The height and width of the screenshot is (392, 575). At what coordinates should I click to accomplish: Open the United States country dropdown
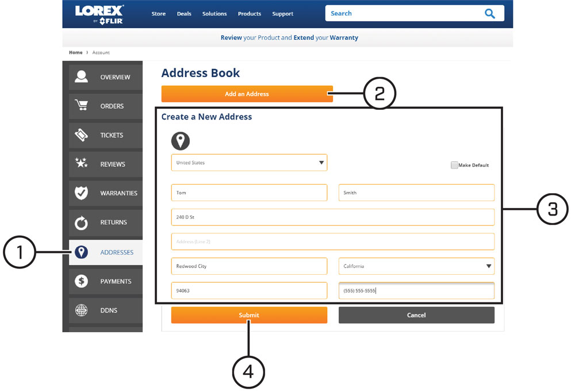pyautogui.click(x=249, y=163)
